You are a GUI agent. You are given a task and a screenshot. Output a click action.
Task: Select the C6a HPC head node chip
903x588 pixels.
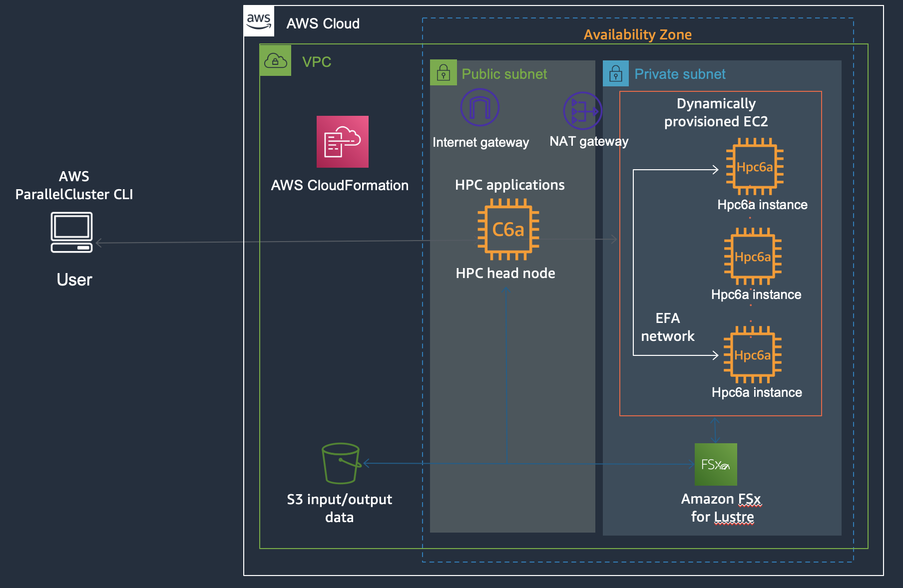[x=508, y=230]
